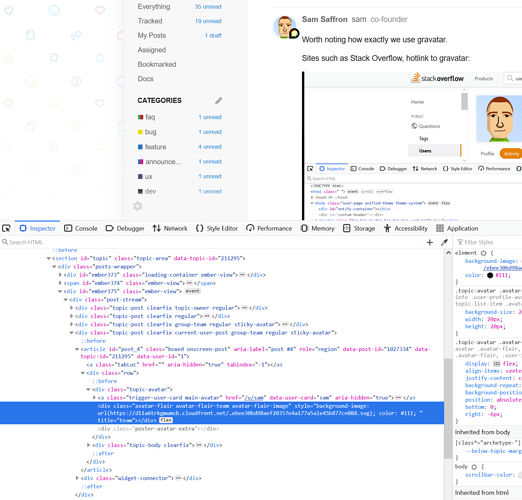Image resolution: width=522 pixels, height=500 pixels.
Task: Open the embedded Stack Overflow screenshot image
Action: coord(412,146)
